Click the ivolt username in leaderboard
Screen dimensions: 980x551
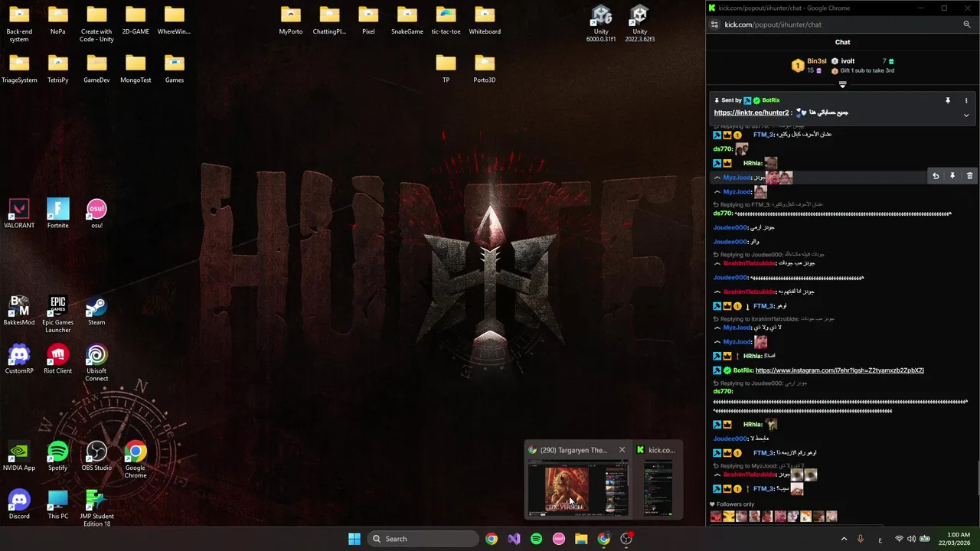[x=848, y=61]
